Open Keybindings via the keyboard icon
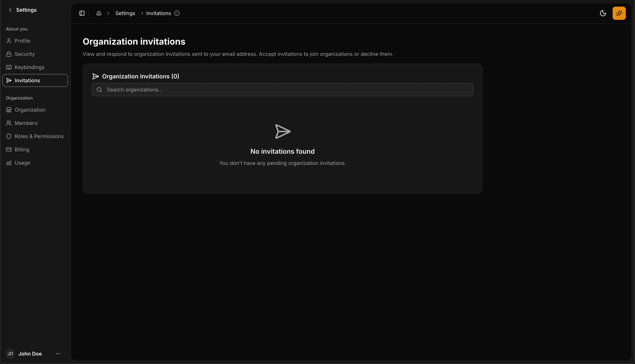 [9, 67]
